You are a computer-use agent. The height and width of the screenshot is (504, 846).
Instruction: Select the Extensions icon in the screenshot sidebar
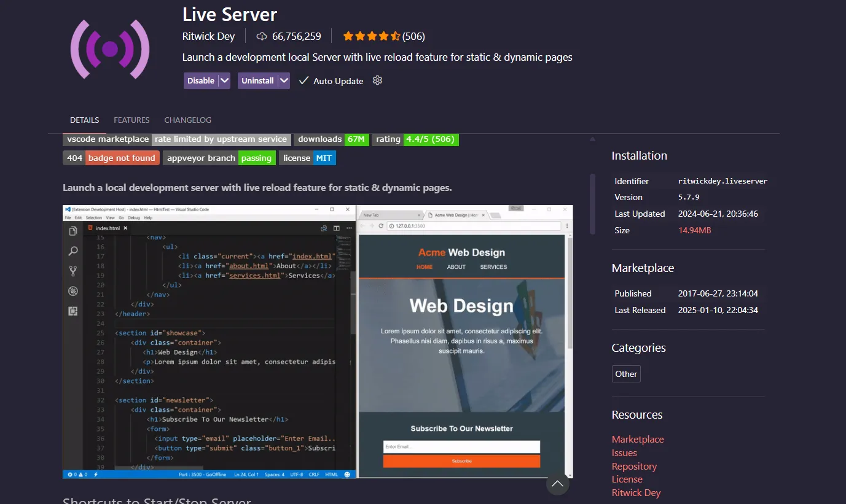[x=73, y=311]
